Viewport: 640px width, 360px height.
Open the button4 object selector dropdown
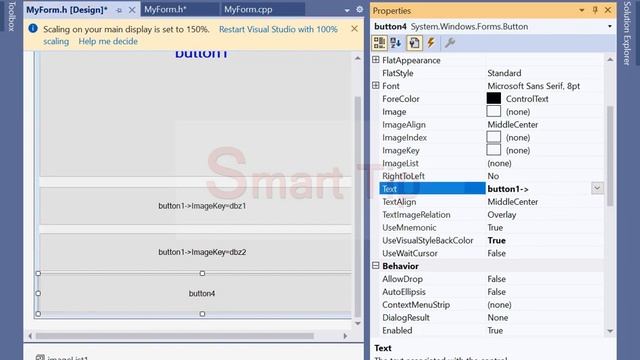610,27
